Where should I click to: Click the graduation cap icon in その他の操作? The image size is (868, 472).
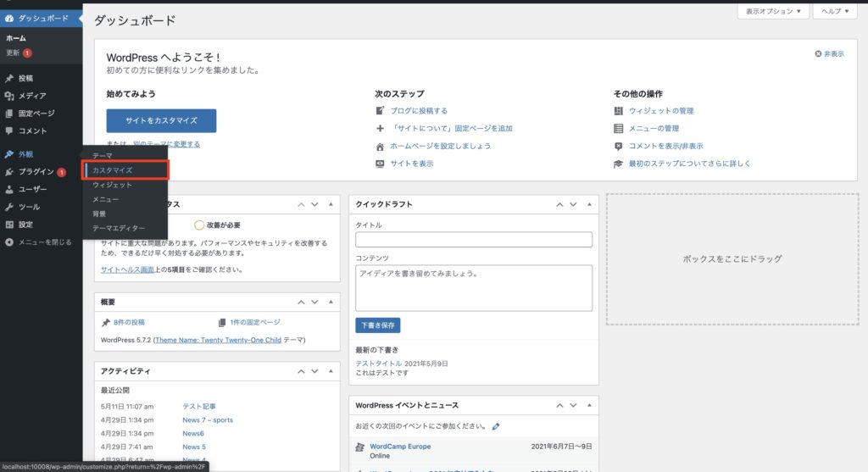[618, 164]
